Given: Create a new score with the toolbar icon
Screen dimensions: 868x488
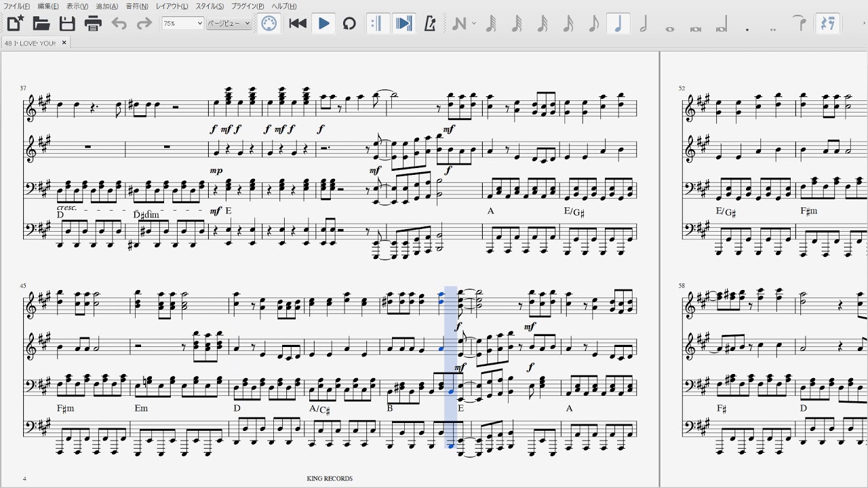Looking at the screenshot, I should 15,24.
